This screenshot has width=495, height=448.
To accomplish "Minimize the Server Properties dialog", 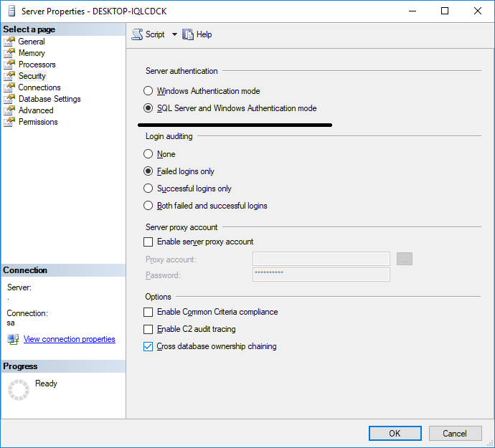I will point(412,11).
